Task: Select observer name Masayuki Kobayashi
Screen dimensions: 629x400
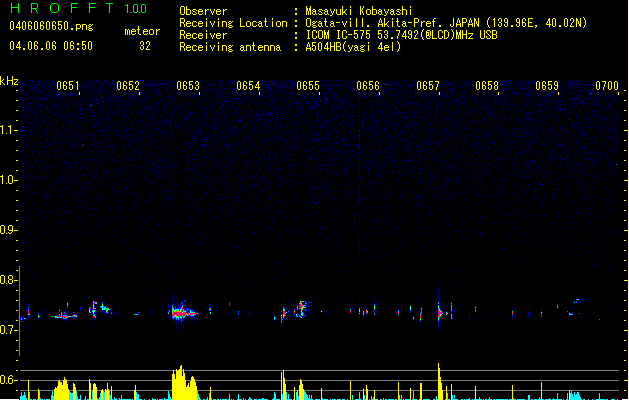Action: point(359,11)
